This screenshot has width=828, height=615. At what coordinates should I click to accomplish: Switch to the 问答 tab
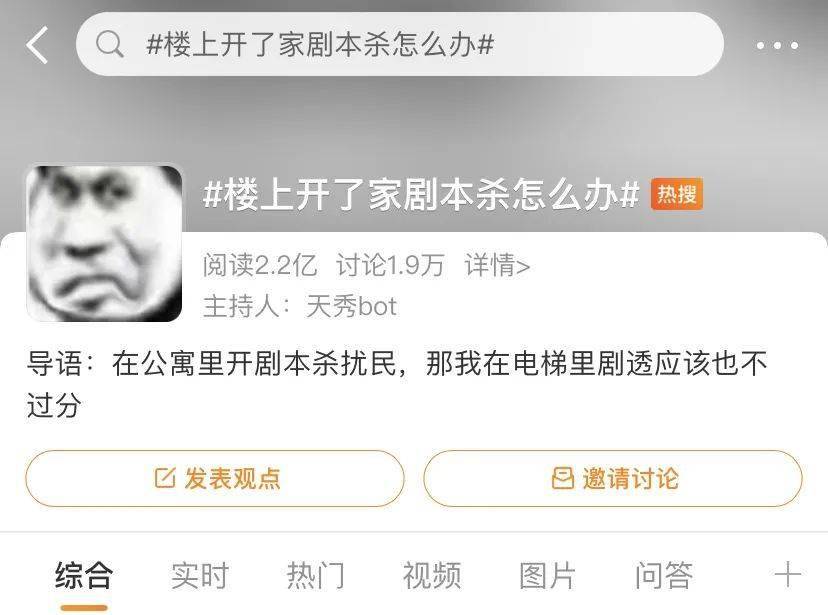(664, 575)
